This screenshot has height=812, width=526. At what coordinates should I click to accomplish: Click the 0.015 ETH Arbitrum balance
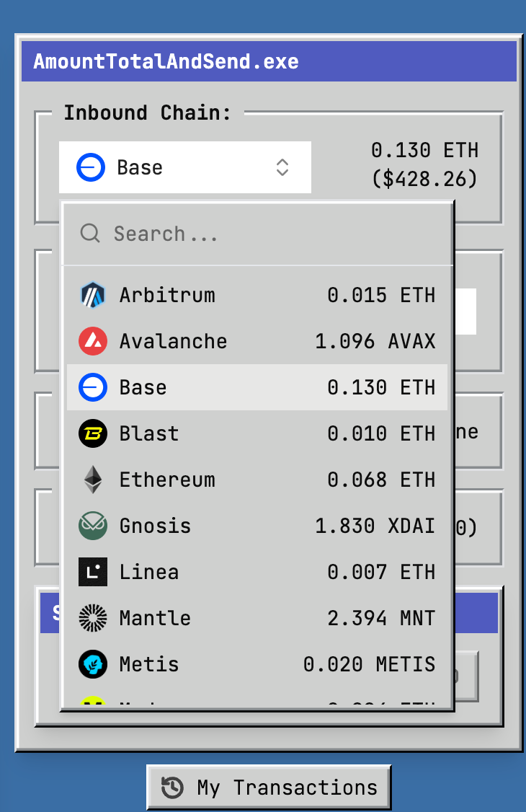coord(381,295)
